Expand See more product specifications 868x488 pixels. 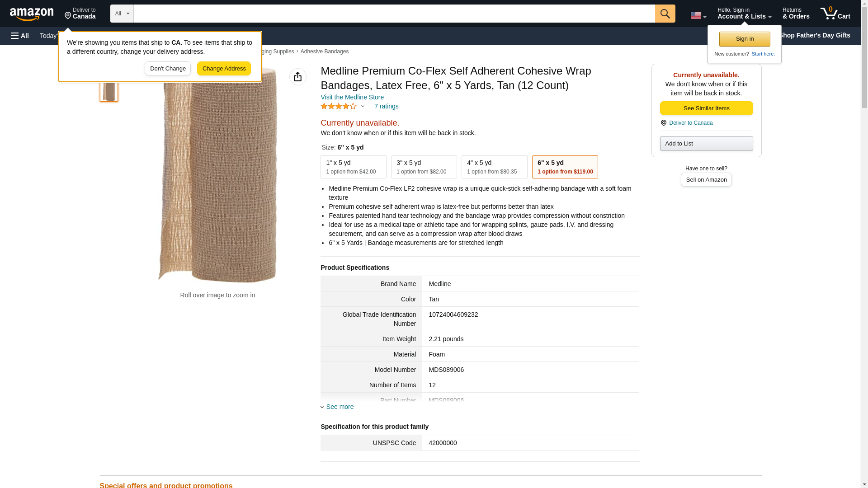coord(340,407)
